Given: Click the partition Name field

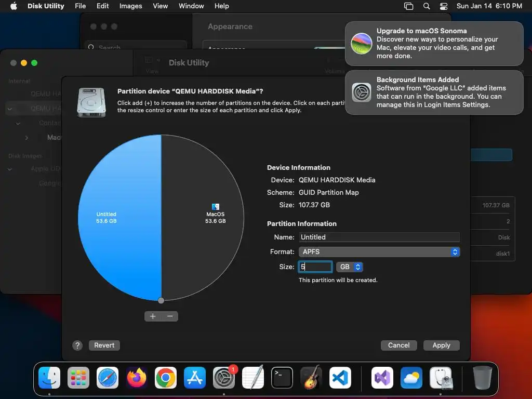Looking at the screenshot, I should click(379, 237).
